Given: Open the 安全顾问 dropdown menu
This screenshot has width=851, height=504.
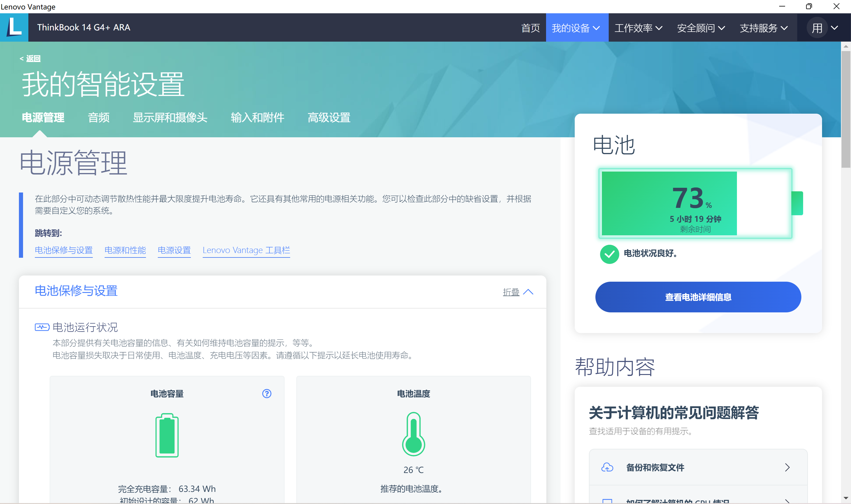Looking at the screenshot, I should coord(701,28).
